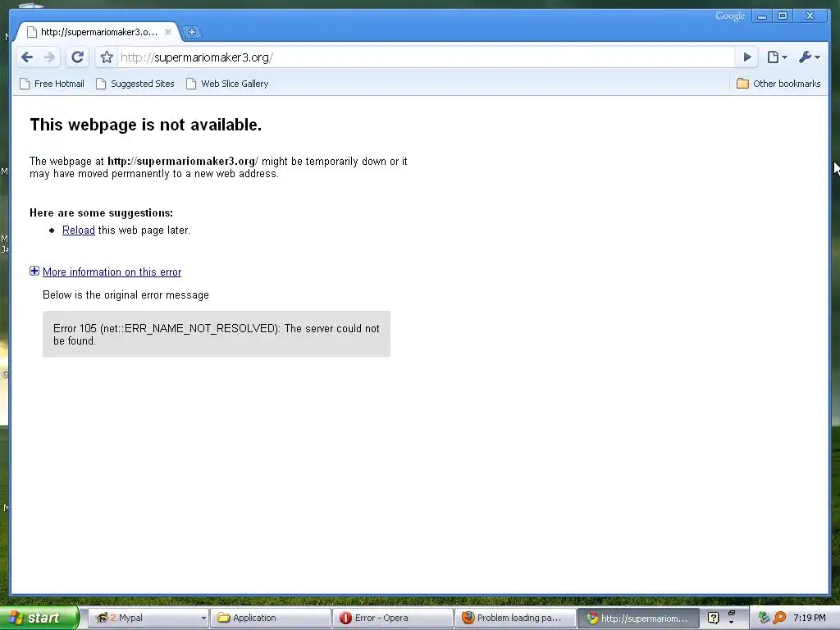Close the Chrome window

click(810, 16)
